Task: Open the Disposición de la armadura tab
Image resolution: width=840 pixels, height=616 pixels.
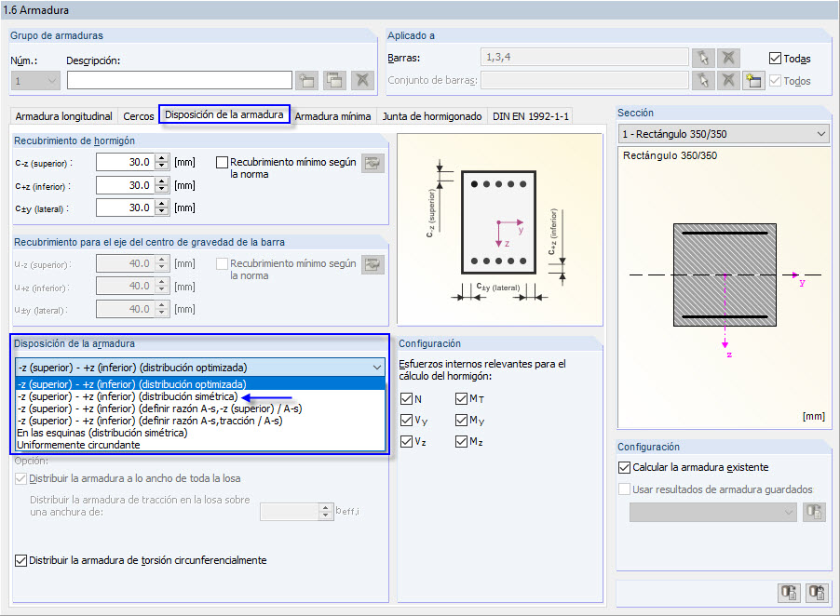Action: (x=224, y=114)
